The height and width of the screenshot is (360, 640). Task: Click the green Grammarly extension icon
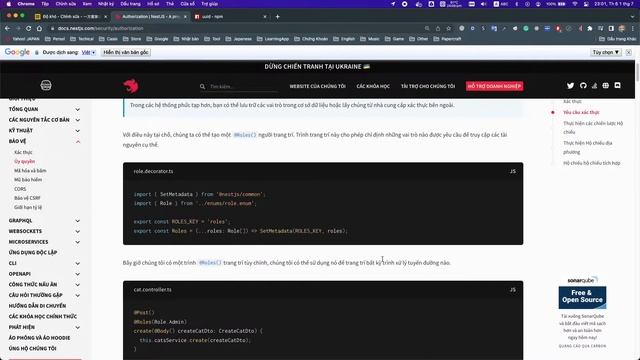526,28
